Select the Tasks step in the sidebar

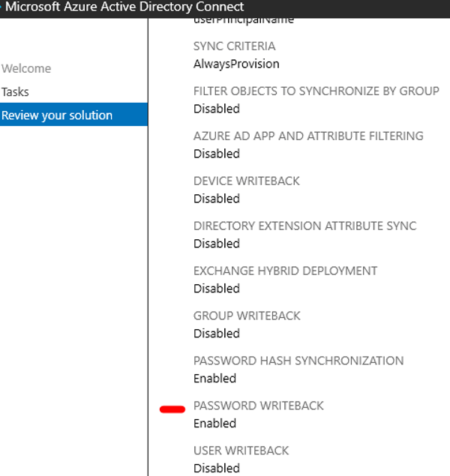16,92
